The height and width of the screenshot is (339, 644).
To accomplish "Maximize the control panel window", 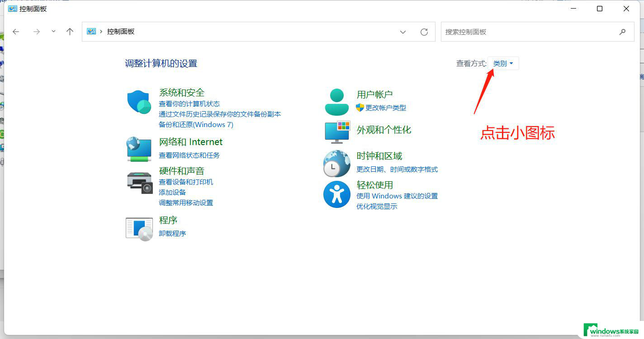I will [x=600, y=9].
